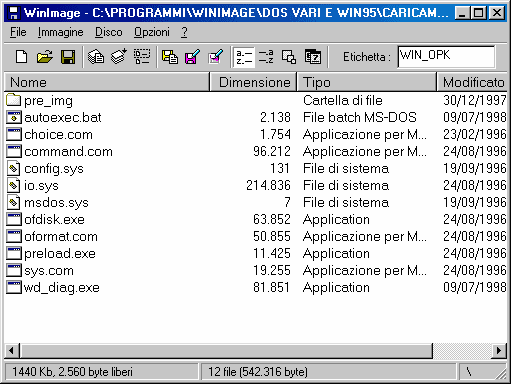Minimize the WinImage window
Screen dimensions: 511x384
[462, 13]
